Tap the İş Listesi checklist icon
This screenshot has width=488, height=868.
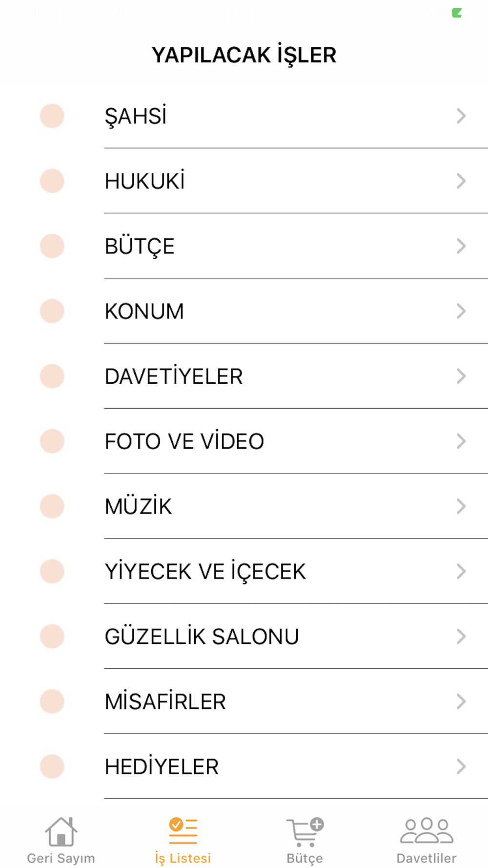183,831
